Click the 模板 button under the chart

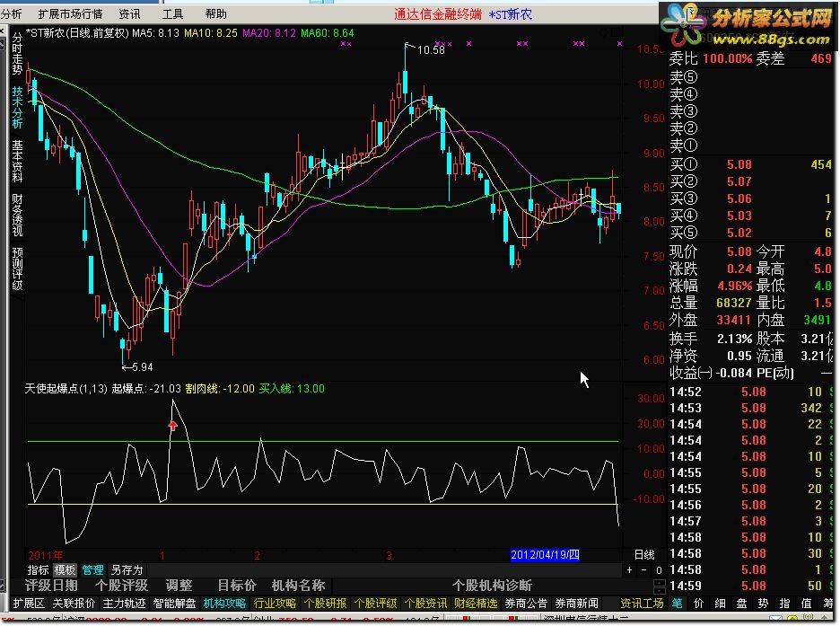click(x=65, y=570)
